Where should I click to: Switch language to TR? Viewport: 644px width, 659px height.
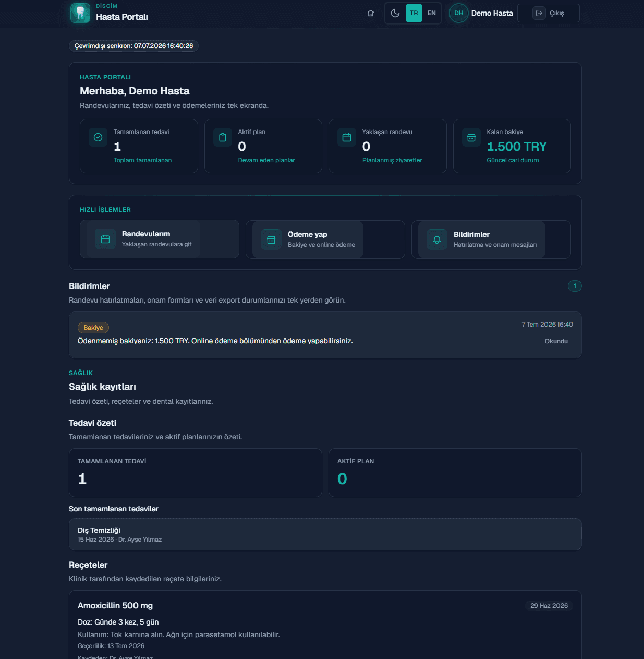click(414, 13)
